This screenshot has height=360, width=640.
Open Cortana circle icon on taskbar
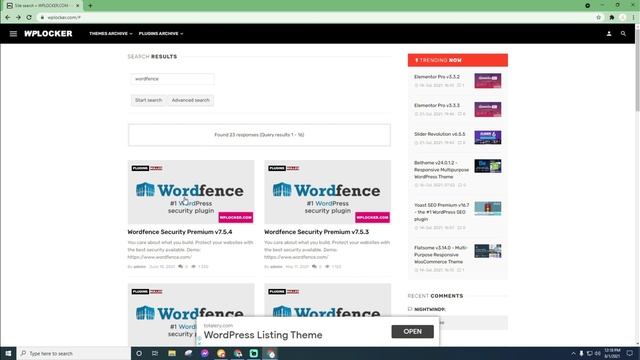coord(139,353)
